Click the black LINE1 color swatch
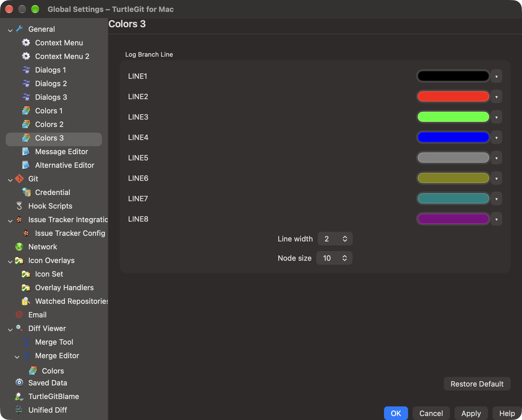This screenshot has width=522, height=420. tap(453, 76)
